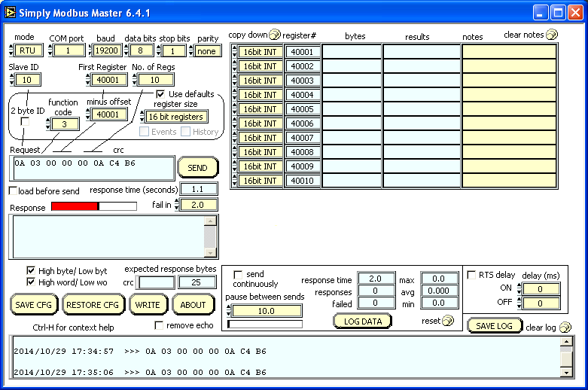Click the response time 1.1 value
This screenshot has height=390, width=588.
click(x=199, y=189)
